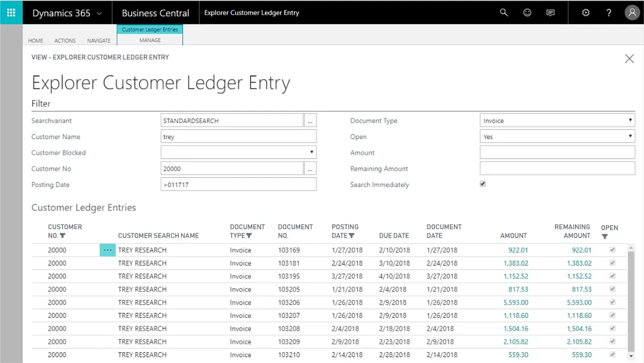Open the settings gear icon
The height and width of the screenshot is (363, 644).
pos(586,13)
